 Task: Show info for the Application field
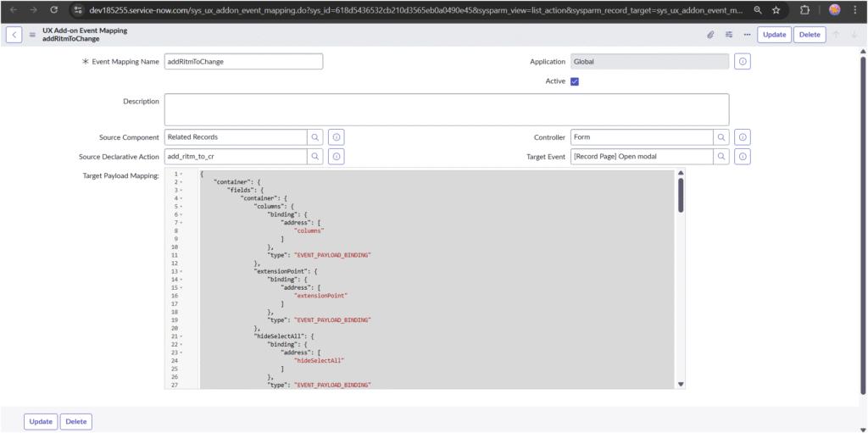(x=743, y=62)
